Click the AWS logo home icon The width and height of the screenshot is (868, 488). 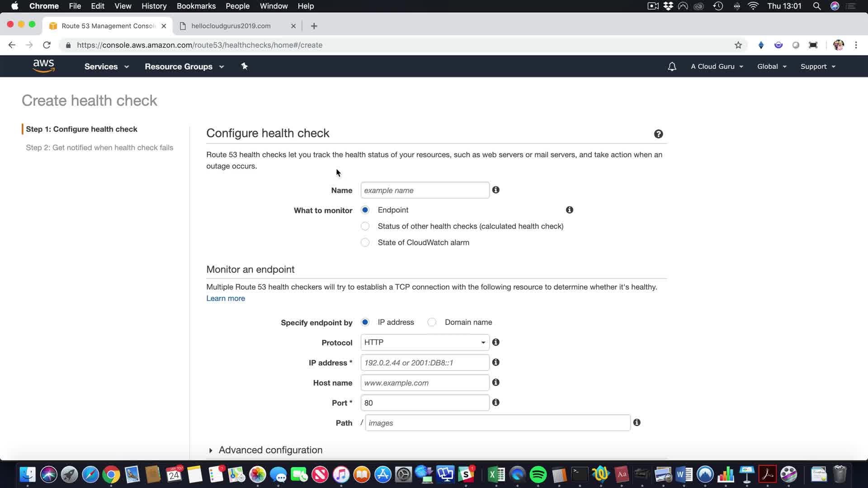43,66
